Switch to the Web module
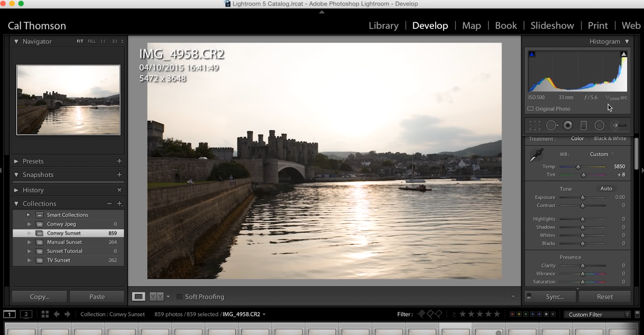This screenshot has height=335, width=644. [631, 25]
